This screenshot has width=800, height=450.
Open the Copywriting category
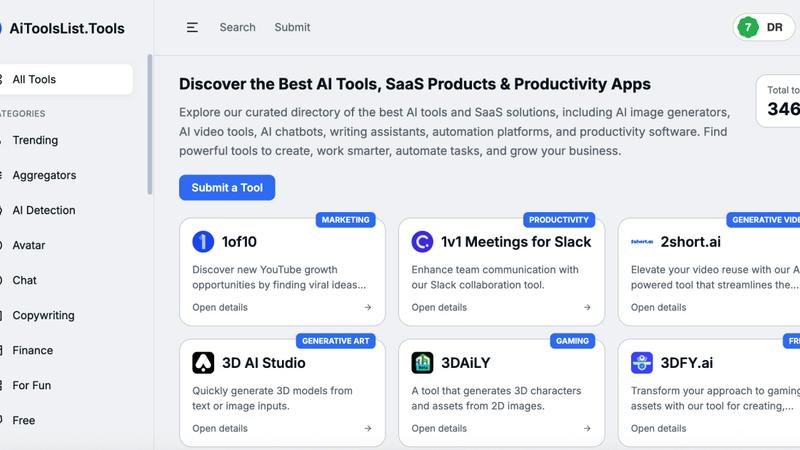point(43,315)
